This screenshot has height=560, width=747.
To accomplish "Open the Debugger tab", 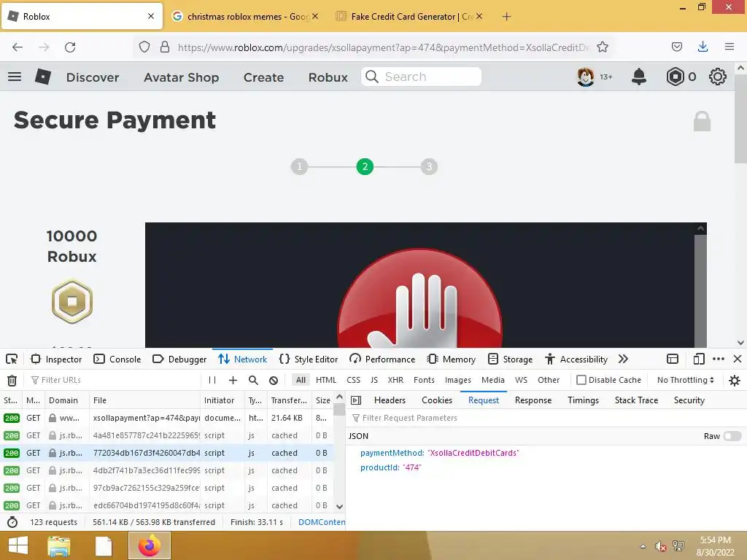I will 179,359.
